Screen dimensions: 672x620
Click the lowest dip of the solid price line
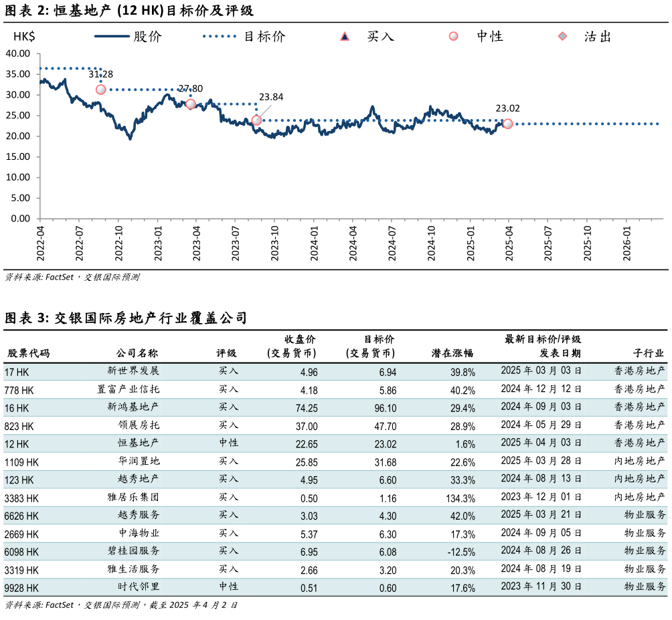[x=130, y=138]
